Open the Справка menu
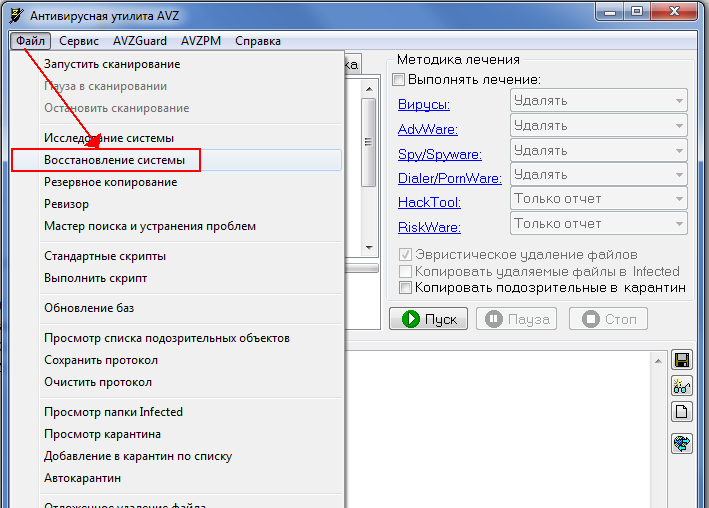 (258, 41)
